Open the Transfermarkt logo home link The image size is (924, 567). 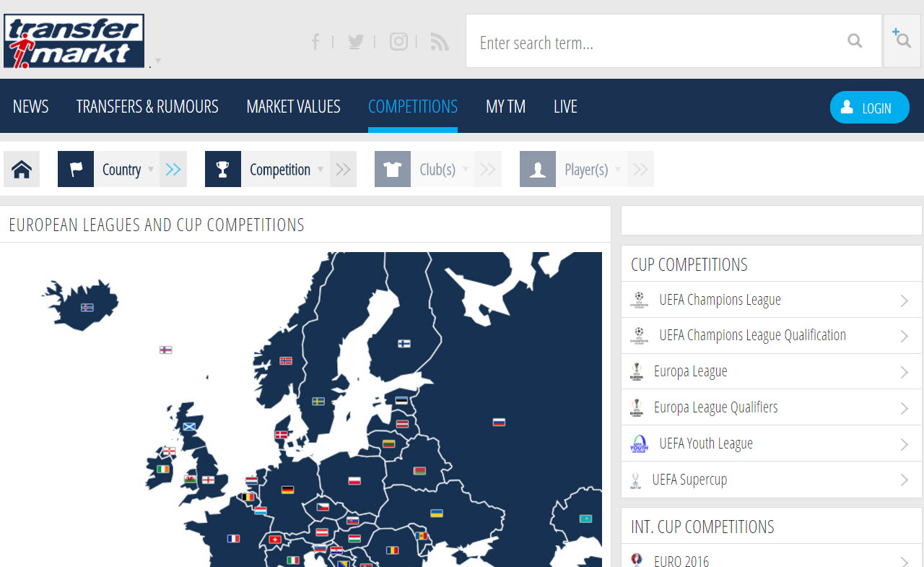pos(74,41)
